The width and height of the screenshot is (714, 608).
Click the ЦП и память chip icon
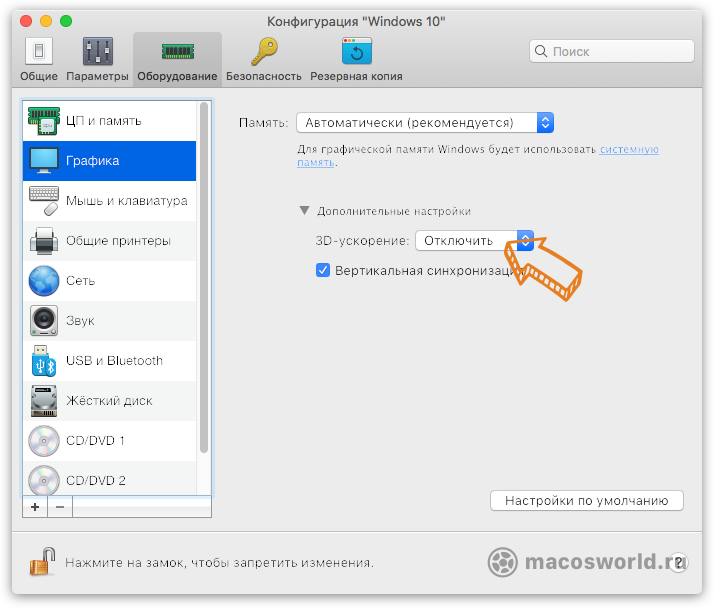[x=44, y=121]
